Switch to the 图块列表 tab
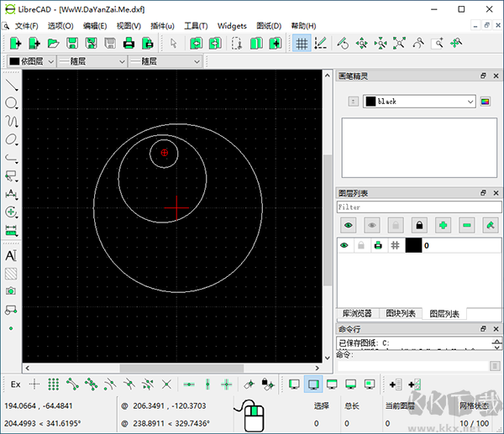This screenshot has height=434, width=504. pos(401,313)
